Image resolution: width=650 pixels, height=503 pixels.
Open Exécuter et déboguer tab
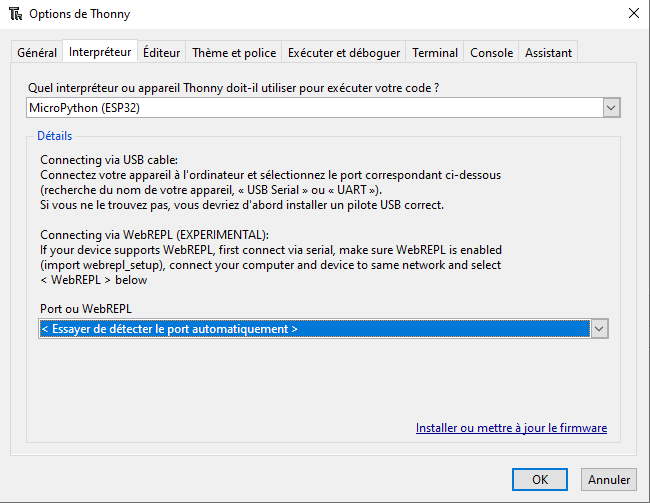[x=344, y=53]
